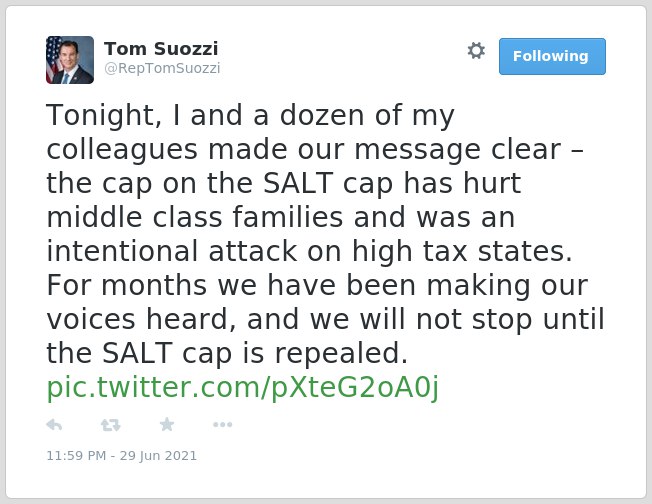View the attached picture via the green link

(x=243, y=387)
